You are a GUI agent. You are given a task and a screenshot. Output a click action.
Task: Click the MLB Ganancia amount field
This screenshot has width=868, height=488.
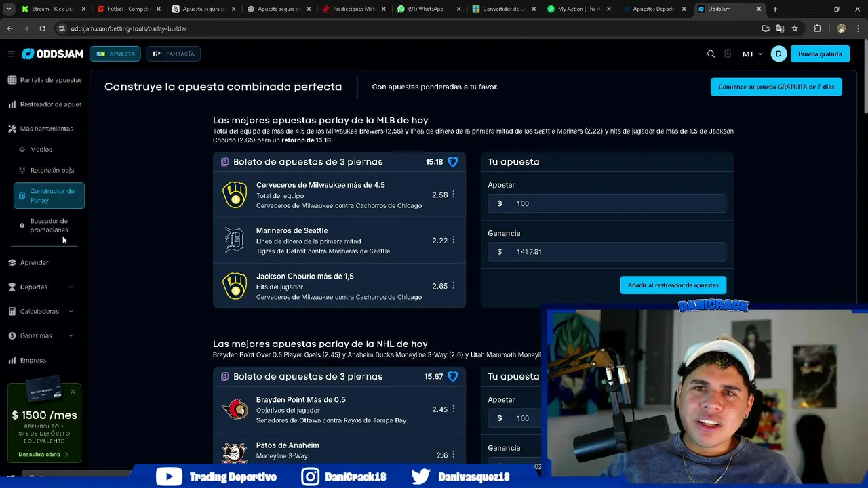click(607, 251)
